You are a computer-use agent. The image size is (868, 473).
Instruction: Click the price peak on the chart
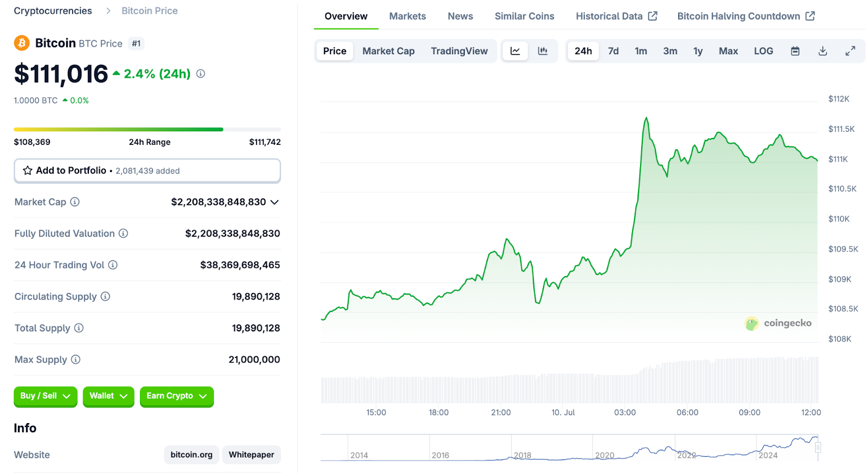[x=646, y=118]
